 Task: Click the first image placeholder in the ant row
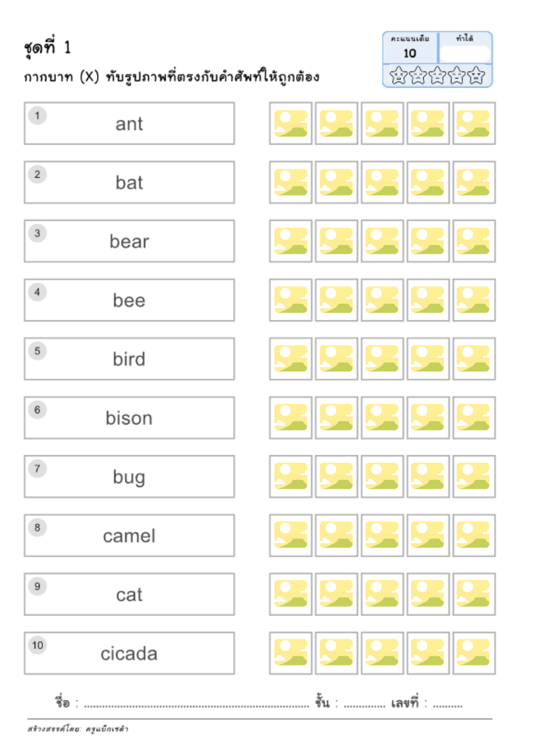coord(290,124)
